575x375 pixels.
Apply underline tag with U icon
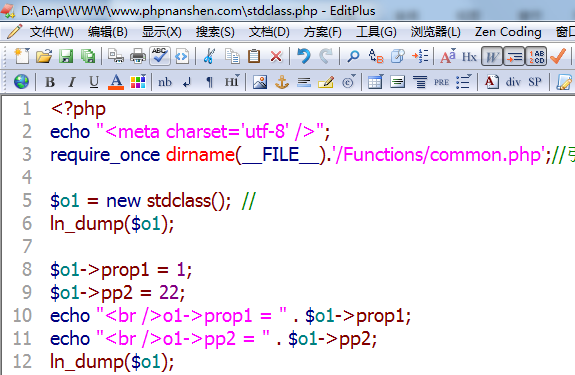[94, 82]
